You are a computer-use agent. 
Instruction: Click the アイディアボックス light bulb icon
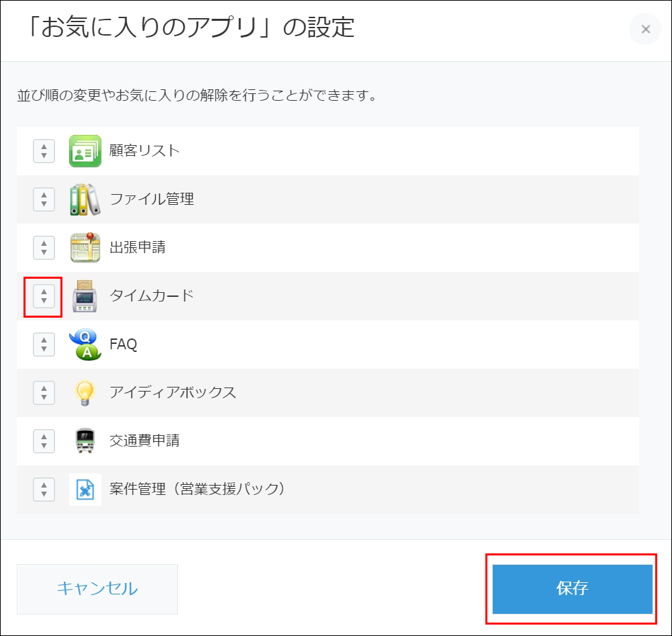point(85,392)
